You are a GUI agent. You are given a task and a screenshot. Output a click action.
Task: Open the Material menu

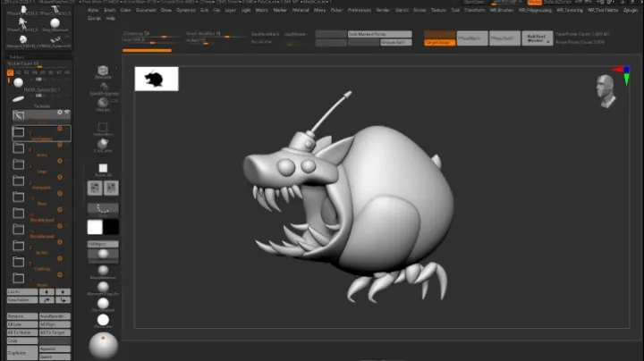click(x=301, y=10)
